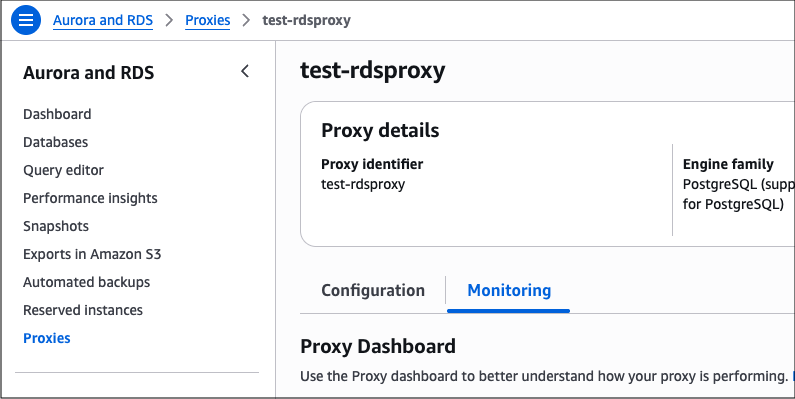Open Reserved instances in sidebar
Image resolution: width=795 pixels, height=399 pixels.
point(83,310)
